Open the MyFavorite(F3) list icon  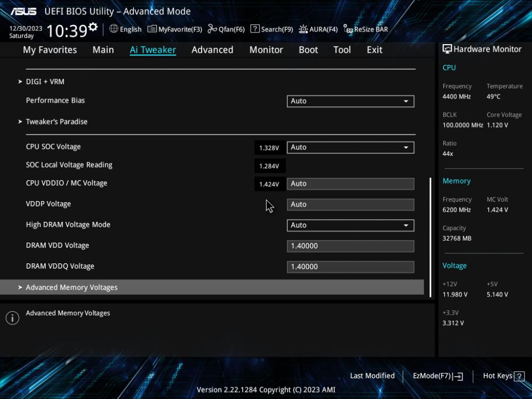pyautogui.click(x=152, y=29)
